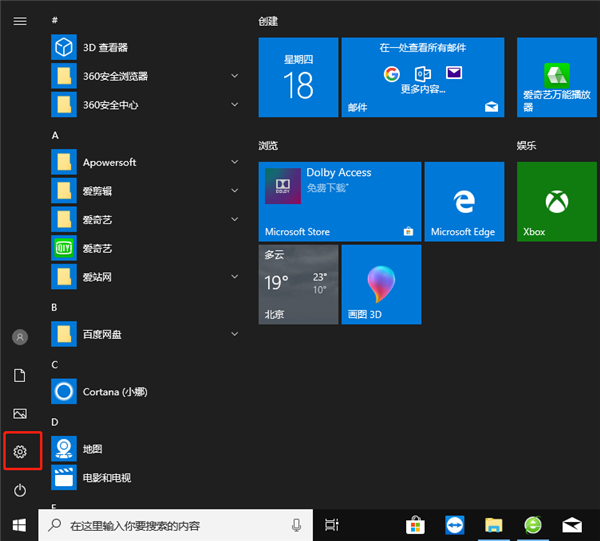Open the Microsoft Edge tile
The image size is (600, 541).
(464, 202)
